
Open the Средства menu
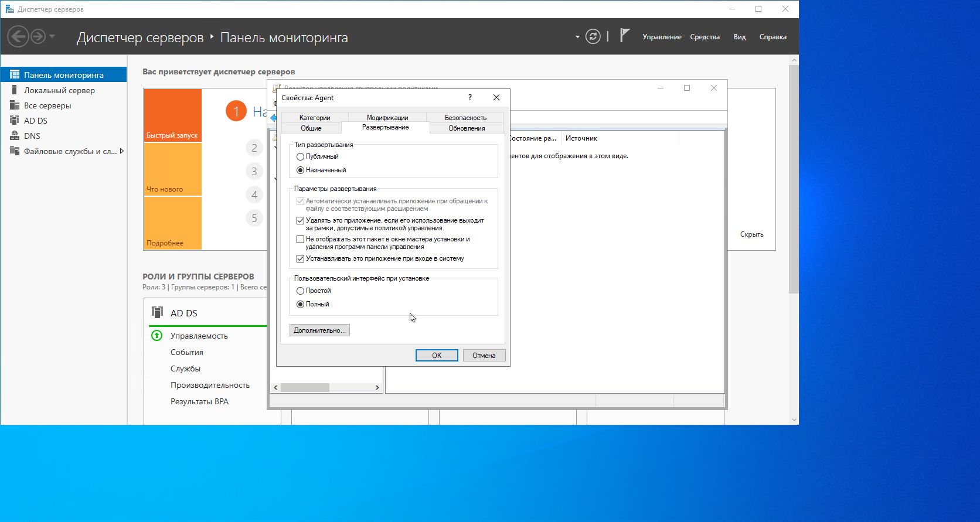(x=705, y=37)
